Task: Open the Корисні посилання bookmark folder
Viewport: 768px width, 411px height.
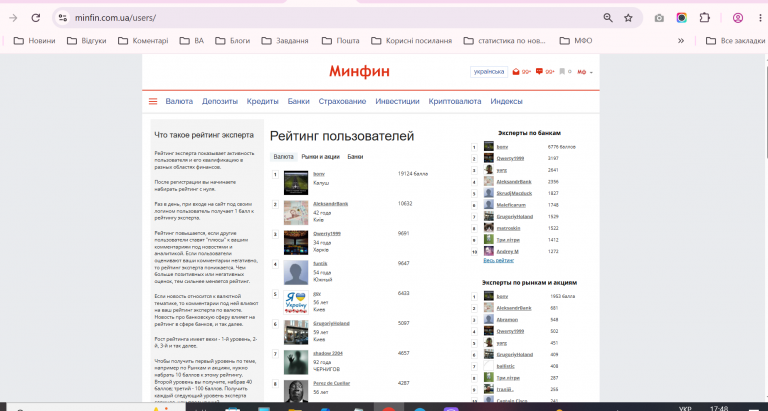Action: pos(411,41)
